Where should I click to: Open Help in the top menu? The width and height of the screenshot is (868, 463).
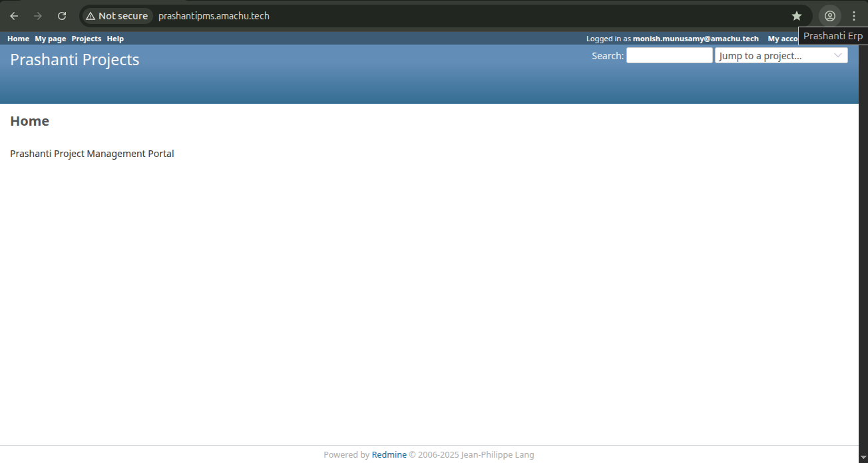[x=115, y=39]
